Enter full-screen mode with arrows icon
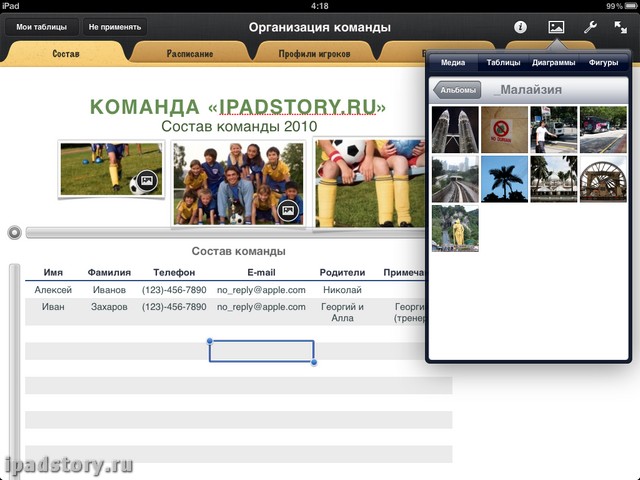The height and width of the screenshot is (480, 640). point(621,27)
